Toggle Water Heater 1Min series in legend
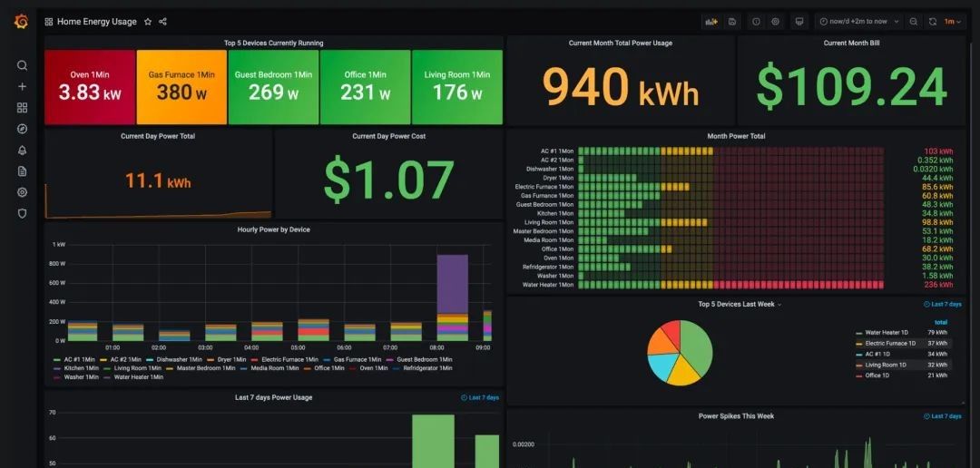Image resolution: width=980 pixels, height=468 pixels. [138, 377]
